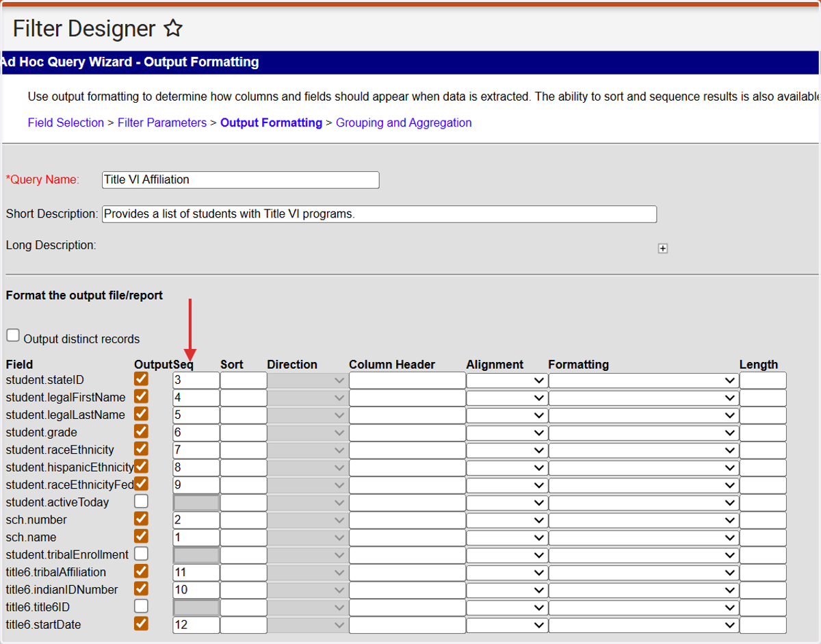Uncheck Output for student.legalLastName
The image size is (821, 644).
coord(142,413)
